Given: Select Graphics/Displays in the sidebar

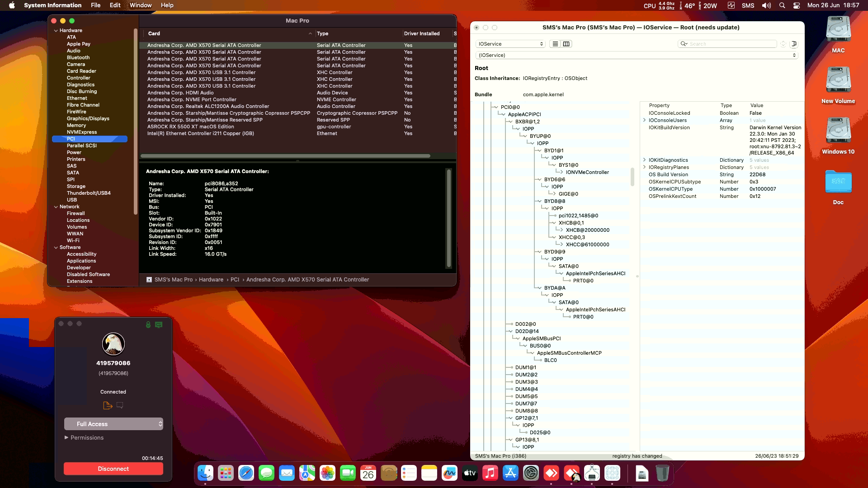Looking at the screenshot, I should click(88, 118).
